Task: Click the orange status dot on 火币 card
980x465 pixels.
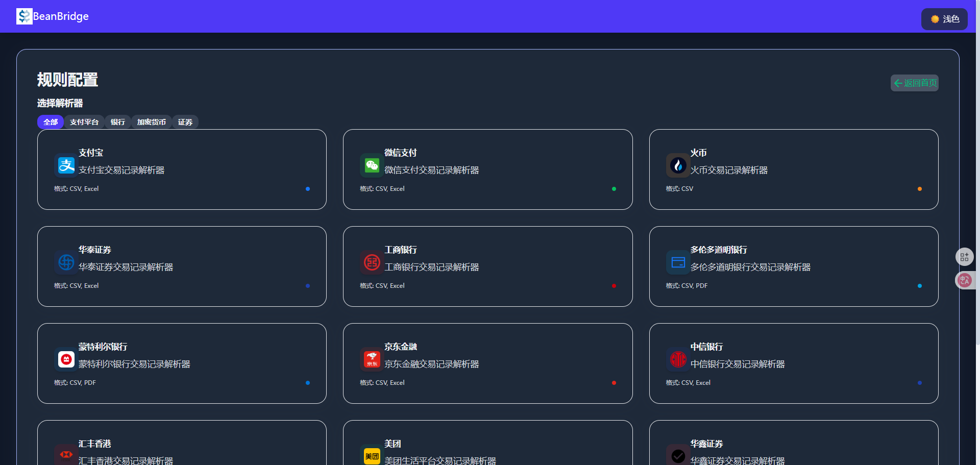Action: click(920, 189)
